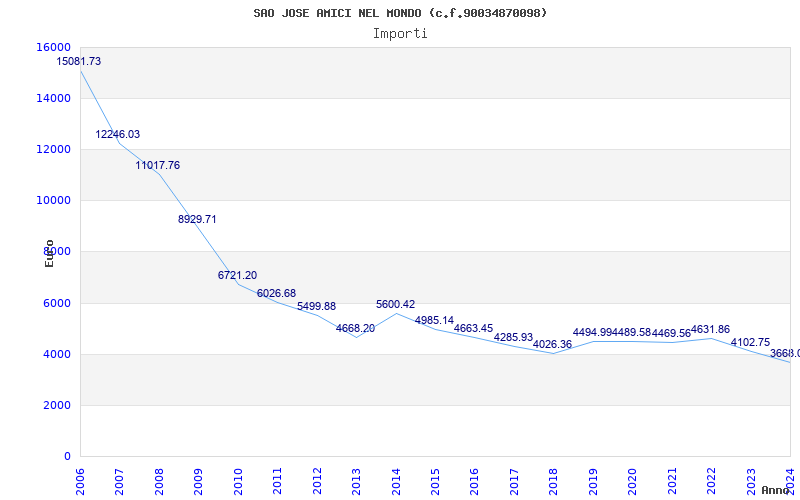Click the x-axis year 2013
Image resolution: width=800 pixels, height=500 pixels.
tap(357, 480)
